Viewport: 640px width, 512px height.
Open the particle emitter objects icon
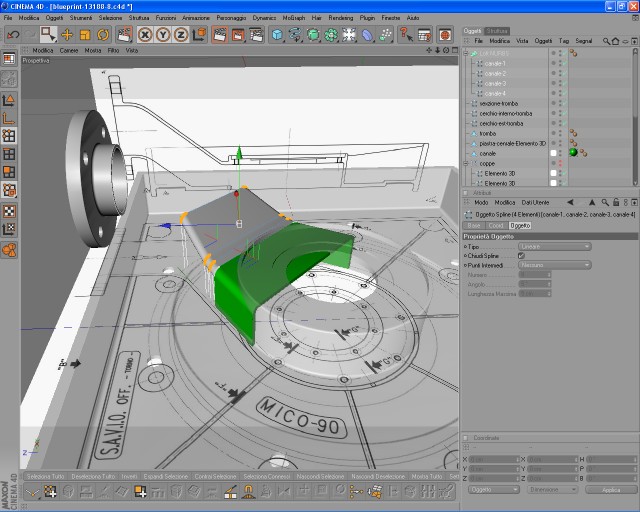[385, 35]
